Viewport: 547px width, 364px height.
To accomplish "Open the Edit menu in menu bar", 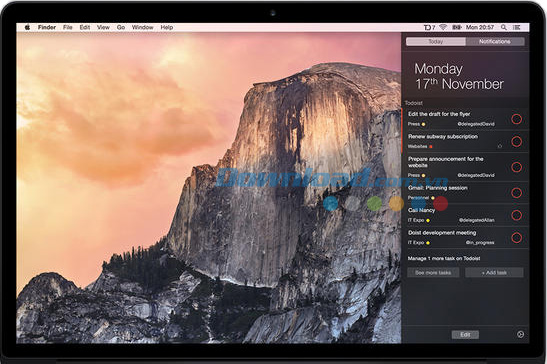I will click(85, 27).
